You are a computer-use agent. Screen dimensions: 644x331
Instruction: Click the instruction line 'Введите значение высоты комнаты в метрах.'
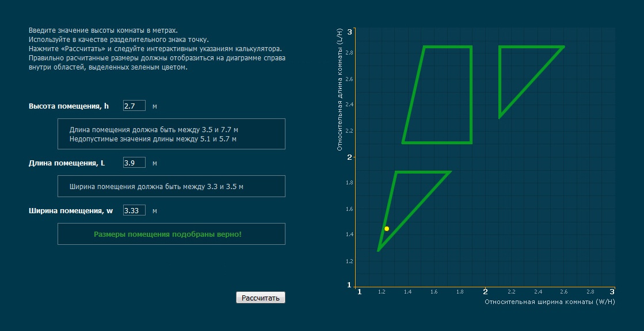pyautogui.click(x=103, y=30)
